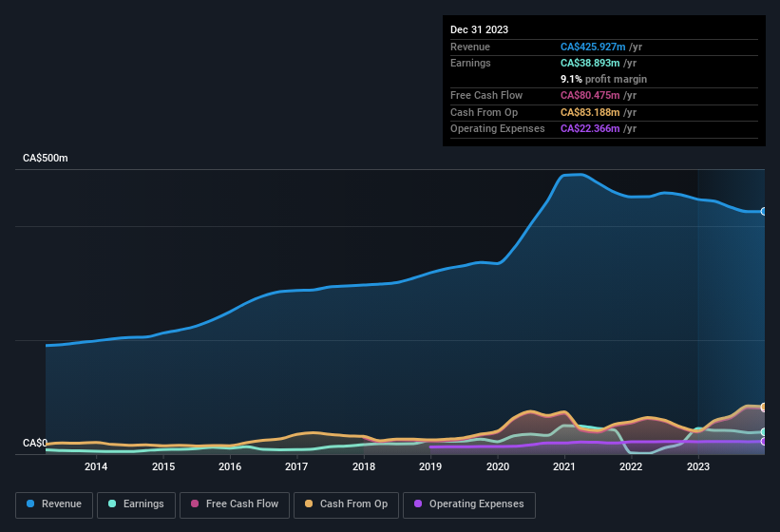
Task: Select the 2017 x-axis label
Action: tap(296, 466)
